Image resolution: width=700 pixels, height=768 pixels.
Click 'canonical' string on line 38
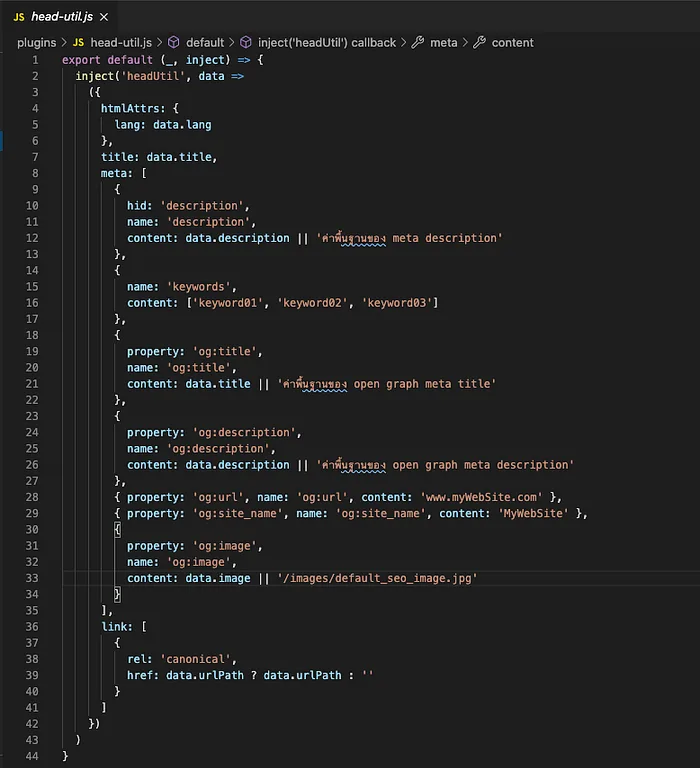pyautogui.click(x=195, y=659)
